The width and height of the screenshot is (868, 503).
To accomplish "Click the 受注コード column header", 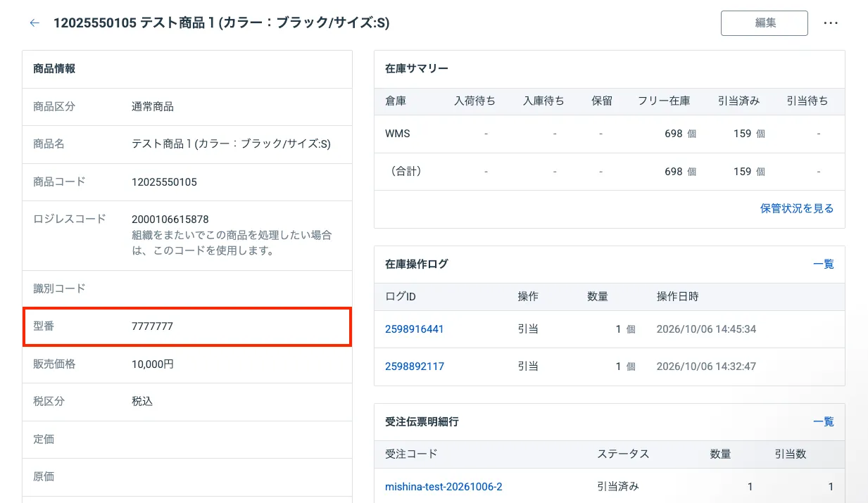I will pos(411,454).
